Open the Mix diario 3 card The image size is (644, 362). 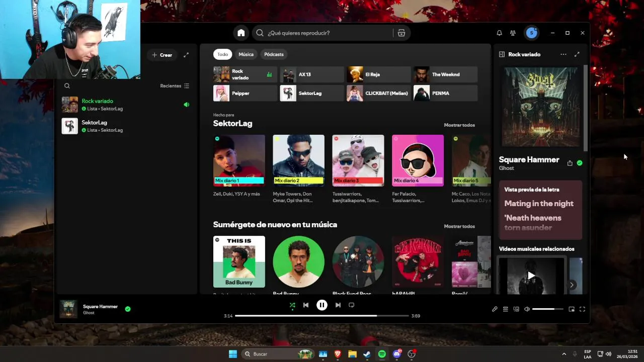click(358, 168)
